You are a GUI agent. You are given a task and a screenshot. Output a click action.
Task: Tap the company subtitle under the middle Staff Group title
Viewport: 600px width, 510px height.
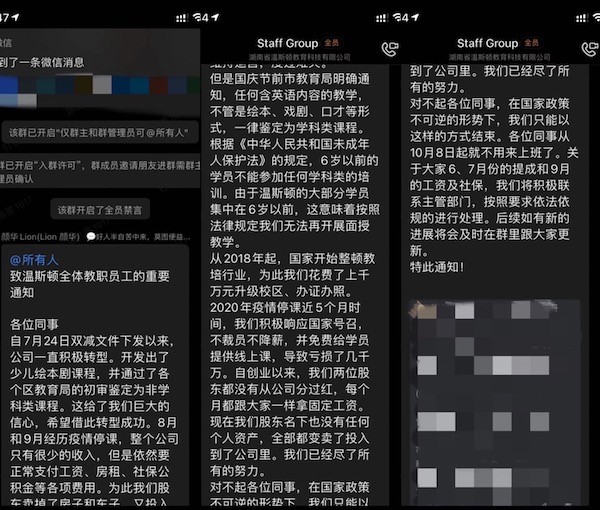pyautogui.click(x=299, y=57)
